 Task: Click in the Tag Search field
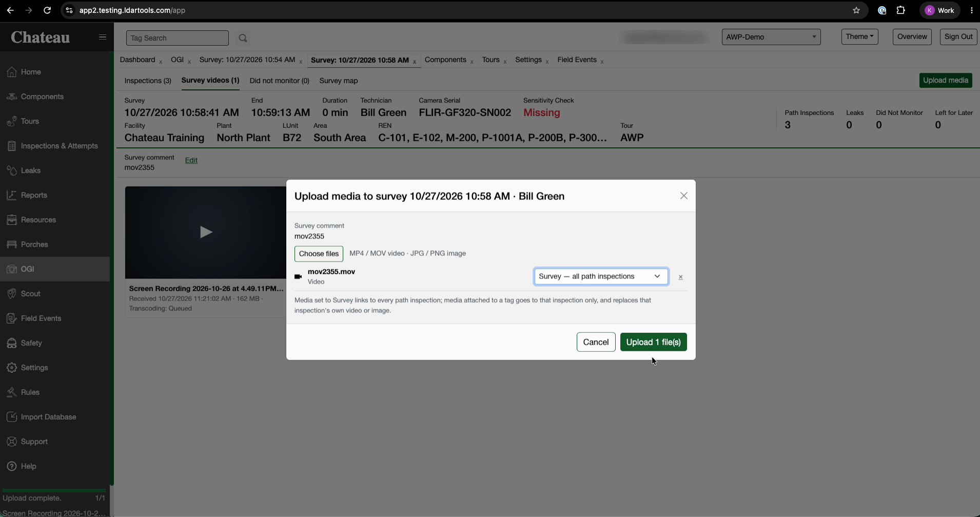point(177,38)
